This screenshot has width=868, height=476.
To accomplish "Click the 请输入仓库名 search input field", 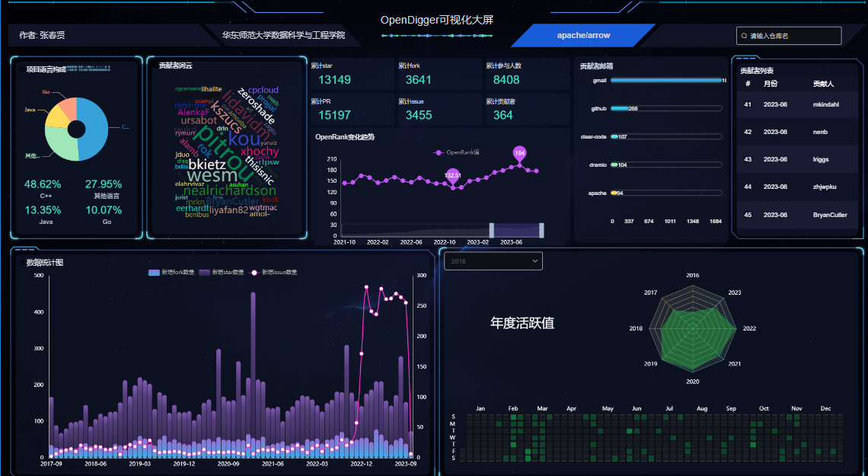I will [x=789, y=36].
